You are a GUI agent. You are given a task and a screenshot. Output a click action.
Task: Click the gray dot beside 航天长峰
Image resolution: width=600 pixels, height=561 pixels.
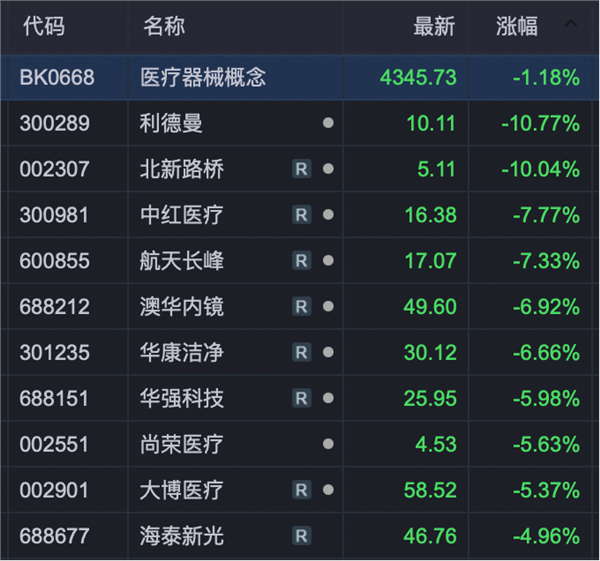pyautogui.click(x=328, y=261)
